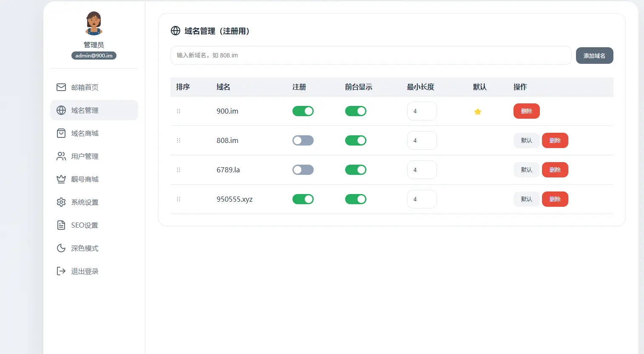Click the 950555.xyz domain name cell

pyautogui.click(x=235, y=199)
